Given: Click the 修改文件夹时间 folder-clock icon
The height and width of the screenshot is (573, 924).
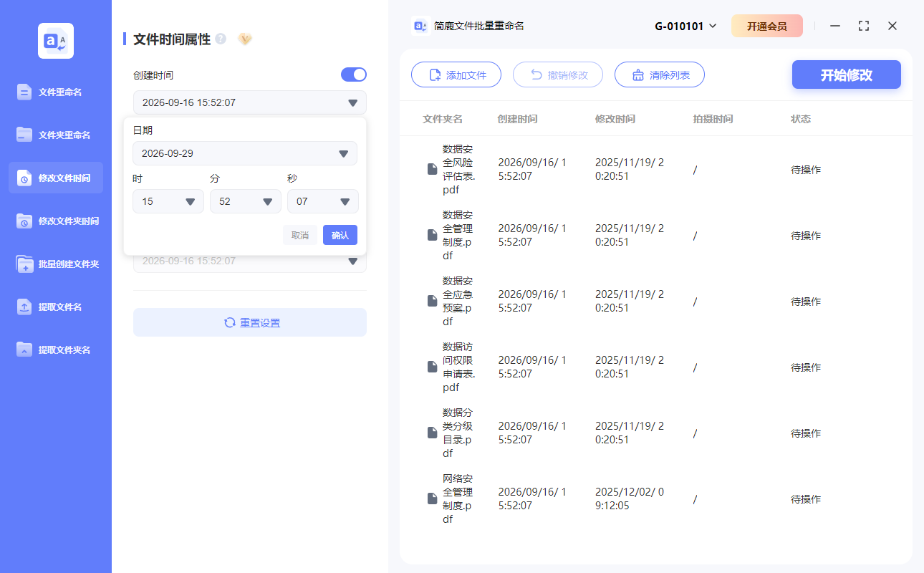Looking at the screenshot, I should 24,221.
